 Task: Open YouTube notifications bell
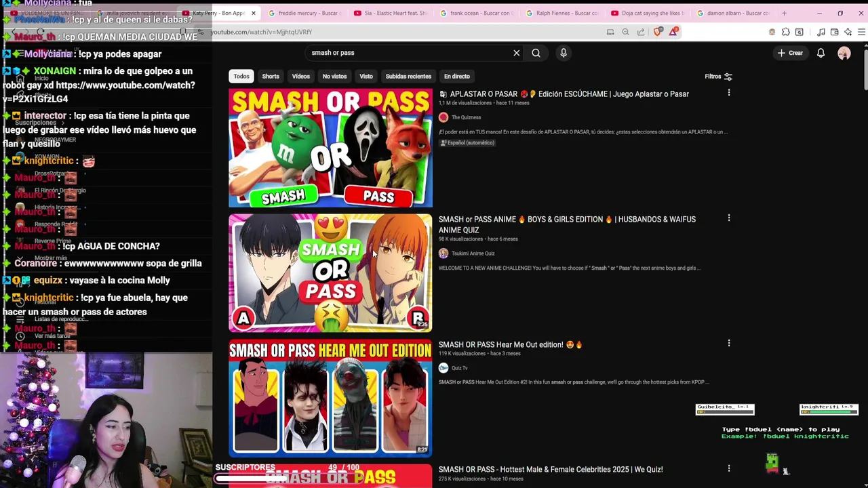tap(821, 53)
